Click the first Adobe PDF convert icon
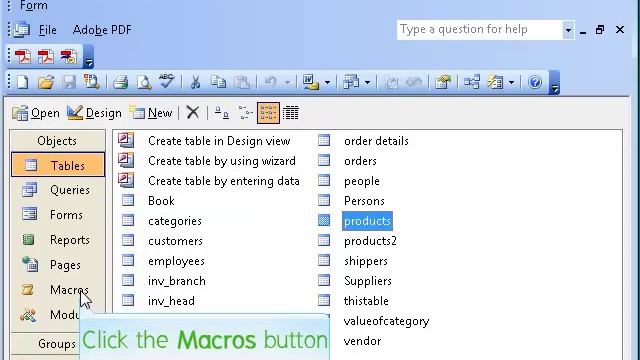This screenshot has width=640, height=360. (x=23, y=56)
